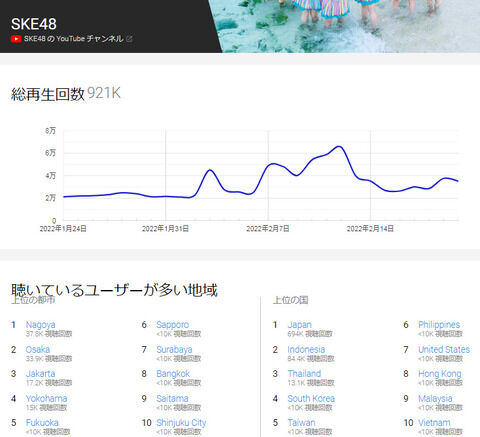The width and height of the screenshot is (480, 437).
Task: Open the Surabaya city link
Action: click(x=174, y=349)
